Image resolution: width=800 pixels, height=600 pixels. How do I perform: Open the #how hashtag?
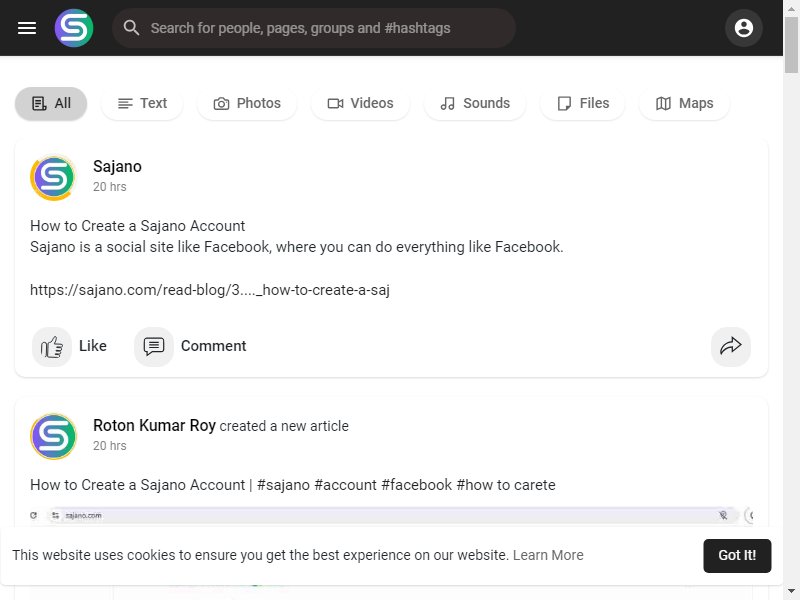(474, 485)
